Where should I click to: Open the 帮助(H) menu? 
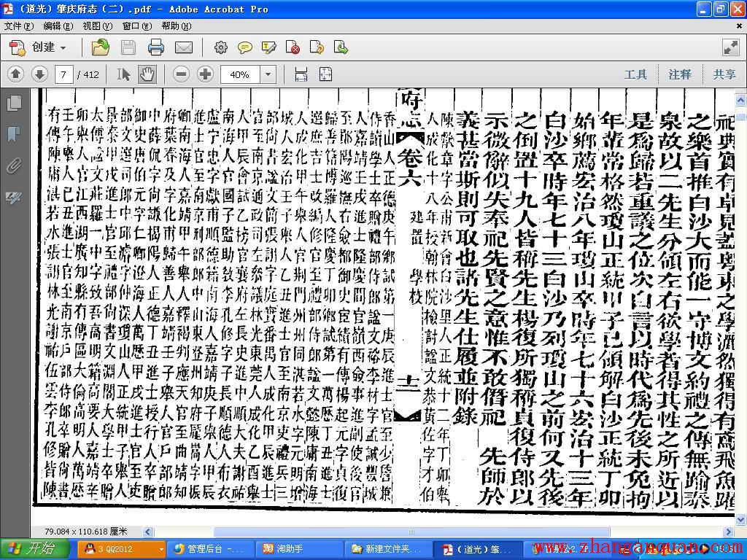pos(177,26)
